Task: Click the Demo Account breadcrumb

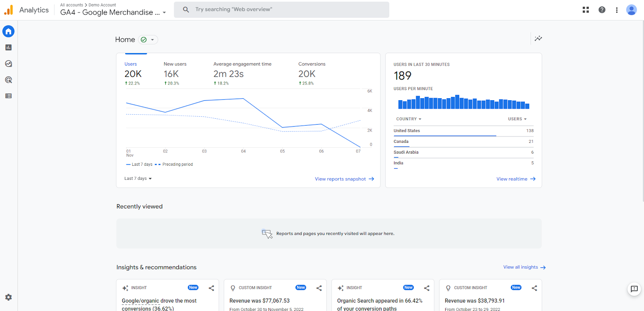Action: click(x=102, y=5)
